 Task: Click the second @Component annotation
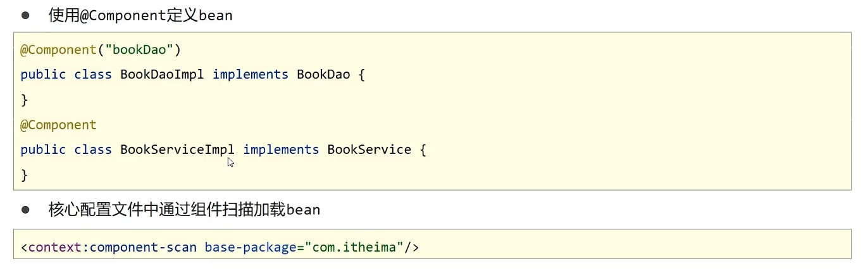[x=58, y=125]
